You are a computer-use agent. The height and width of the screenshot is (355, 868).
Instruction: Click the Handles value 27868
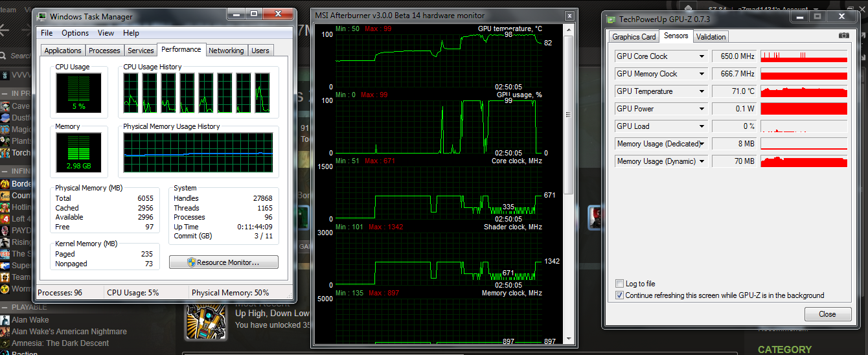(262, 198)
